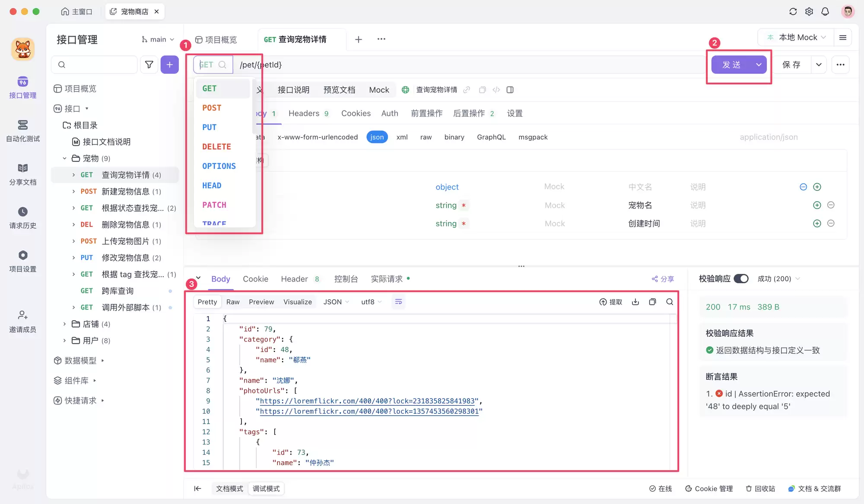The width and height of the screenshot is (864, 504).
Task: Open 邀请成员 in the left sidebar
Action: click(x=23, y=322)
